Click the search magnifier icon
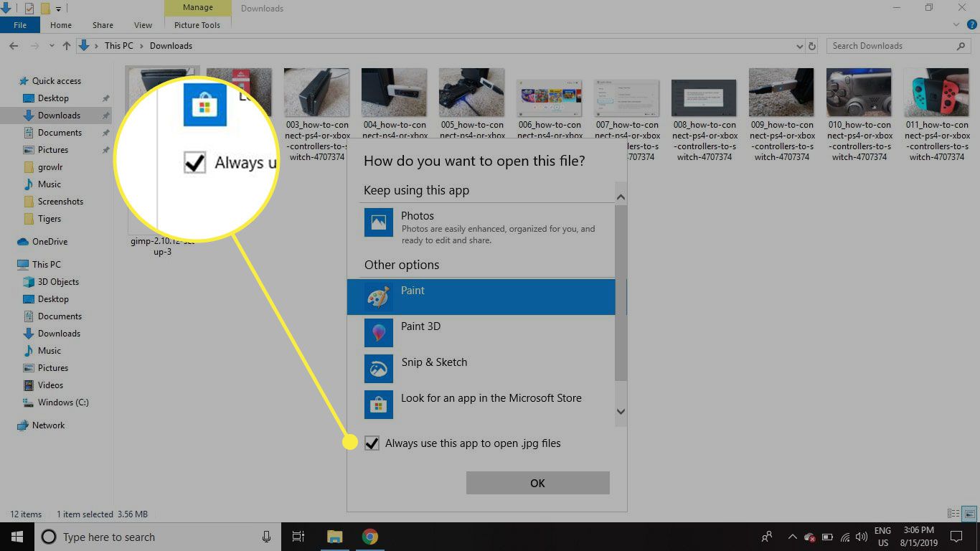This screenshot has height=551, width=980. pyautogui.click(x=961, y=46)
